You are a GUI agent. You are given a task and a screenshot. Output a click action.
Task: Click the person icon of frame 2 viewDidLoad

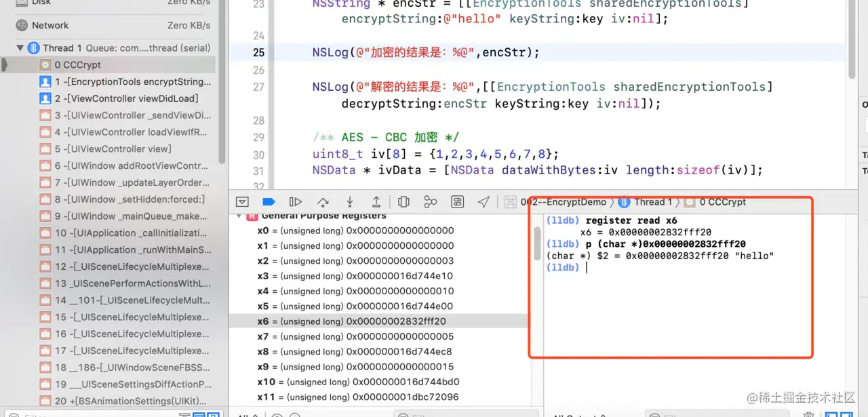tap(45, 98)
